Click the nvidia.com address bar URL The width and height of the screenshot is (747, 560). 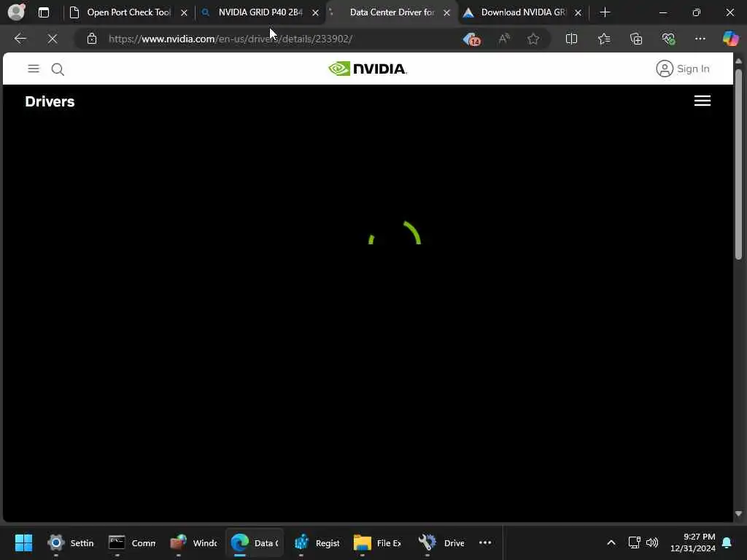click(231, 39)
